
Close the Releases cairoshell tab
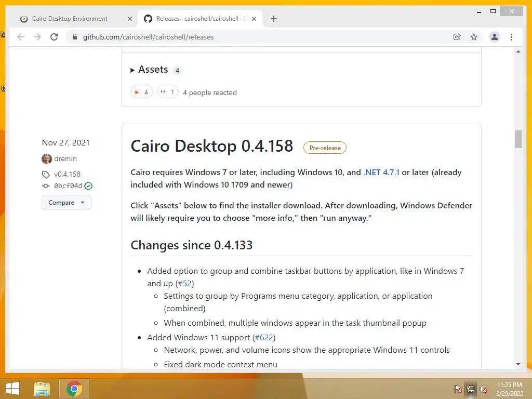click(254, 19)
